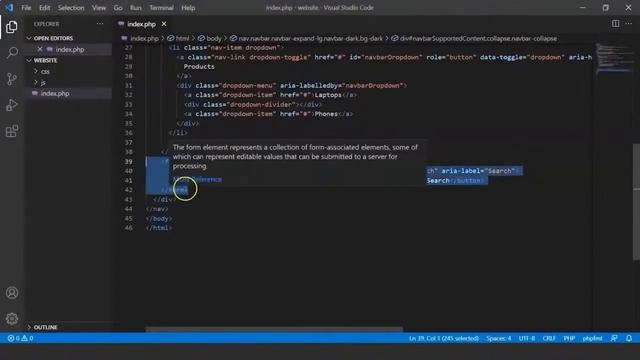This screenshot has width=640, height=360.
Task: Open the Accounts icon in activity bar
Action: click(x=12, y=293)
